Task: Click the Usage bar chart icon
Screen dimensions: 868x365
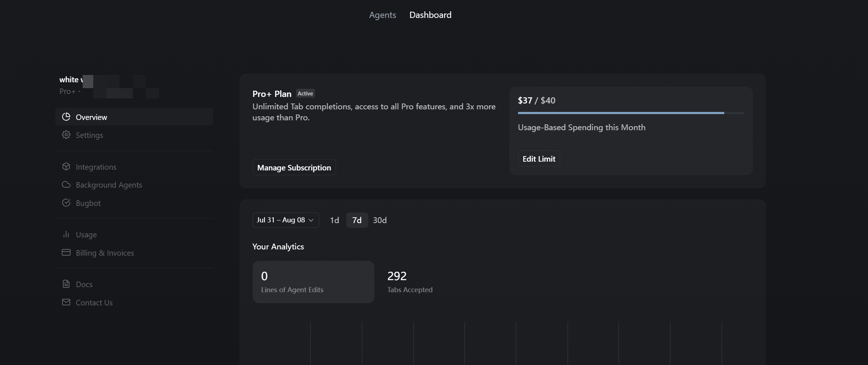Action: 66,234
